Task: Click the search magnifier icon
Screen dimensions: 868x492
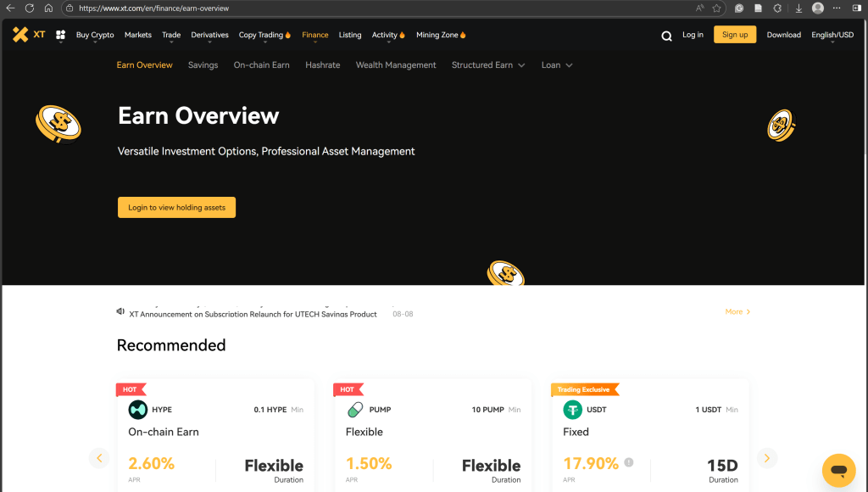Action: (666, 36)
